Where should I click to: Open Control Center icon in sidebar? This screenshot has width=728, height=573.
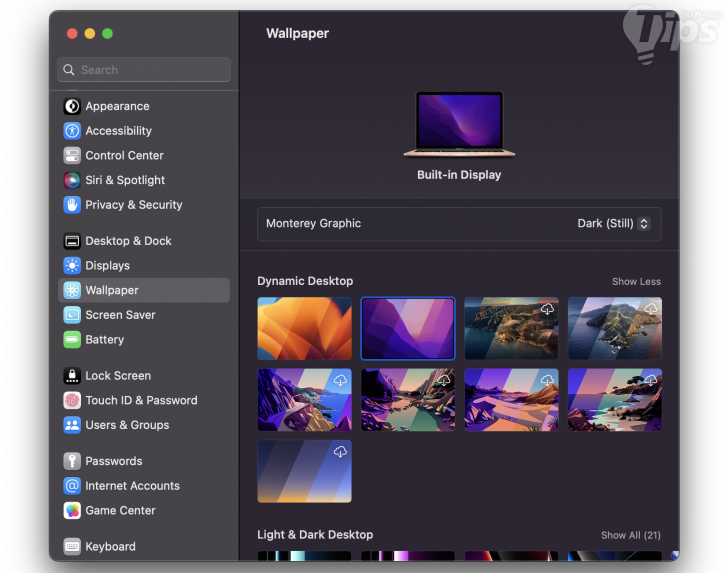point(72,156)
